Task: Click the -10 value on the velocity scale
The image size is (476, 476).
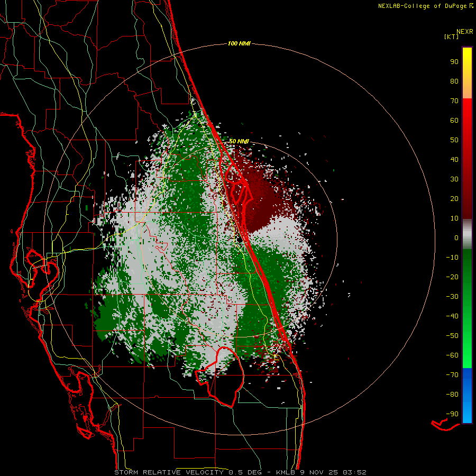Action: pos(452,258)
